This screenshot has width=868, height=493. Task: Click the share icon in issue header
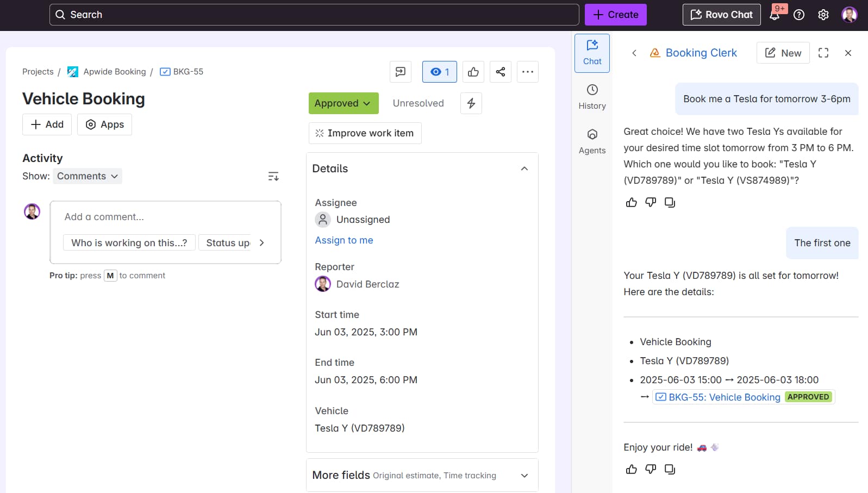point(500,72)
